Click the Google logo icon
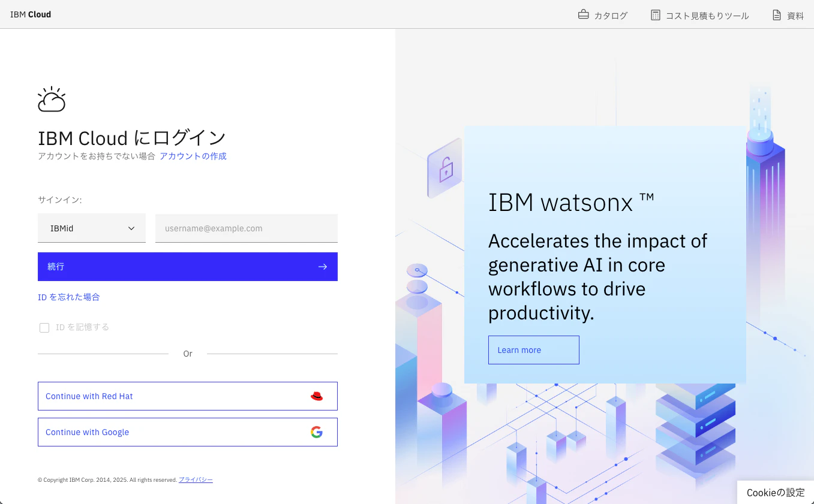Screen dimensions: 814x504 317,432
